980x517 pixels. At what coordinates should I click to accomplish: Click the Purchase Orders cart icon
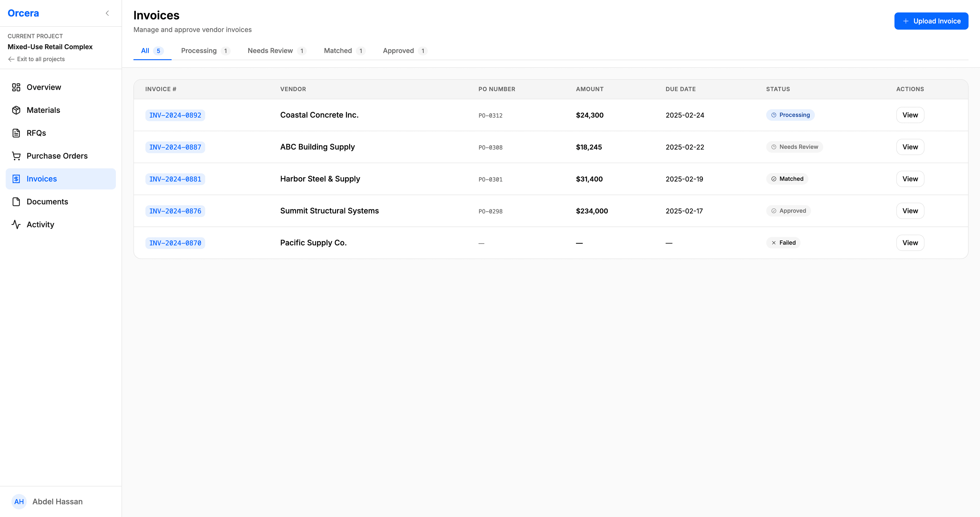pos(16,156)
